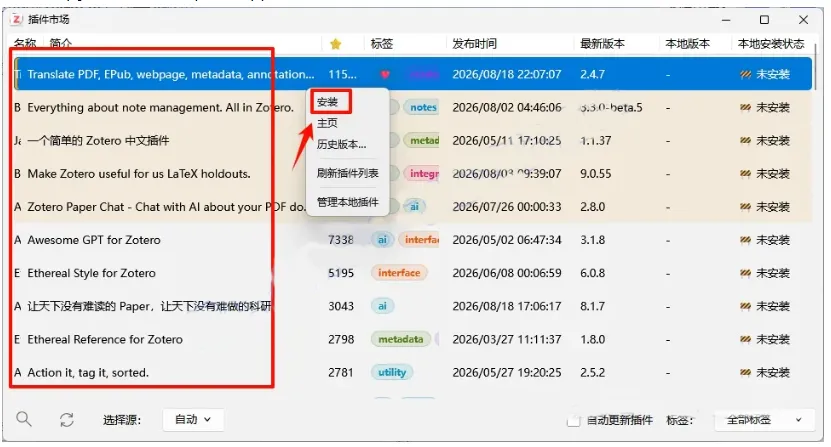The width and height of the screenshot is (831, 447).
Task: Select the Make Zotero useful for us LaTeX holdouts row
Action: (413, 174)
